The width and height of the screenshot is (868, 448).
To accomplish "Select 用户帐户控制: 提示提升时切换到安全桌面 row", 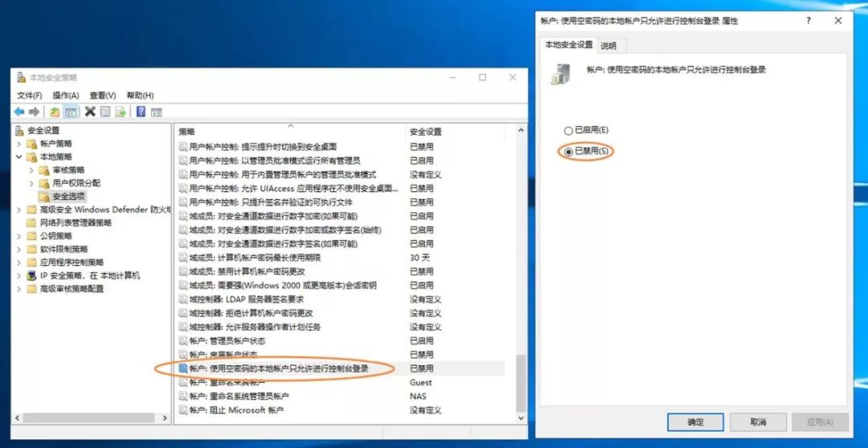I will coord(341,147).
